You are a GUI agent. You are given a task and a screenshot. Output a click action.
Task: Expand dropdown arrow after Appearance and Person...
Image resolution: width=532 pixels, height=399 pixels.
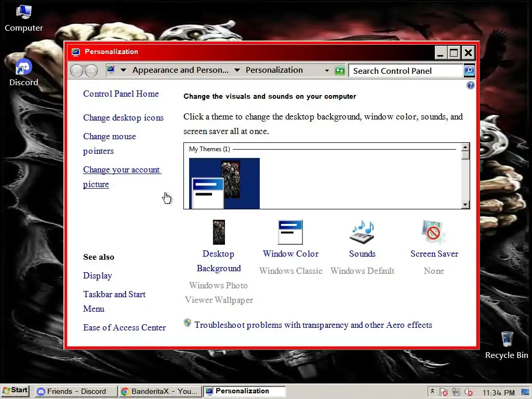click(x=237, y=70)
